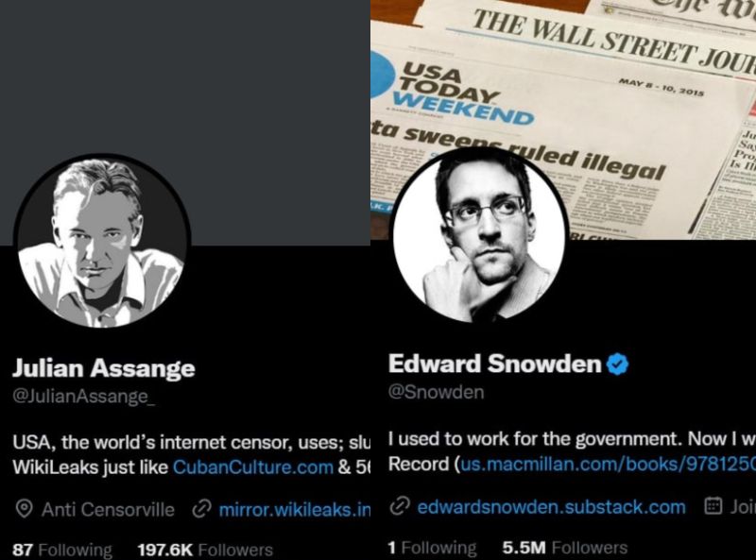
Task: Open the CubanCulture.com link in the bio
Action: (x=252, y=467)
